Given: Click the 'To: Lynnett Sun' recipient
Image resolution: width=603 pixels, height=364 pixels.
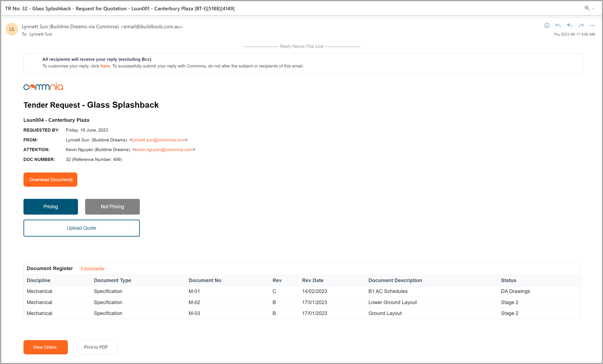Looking at the screenshot, I should 37,34.
